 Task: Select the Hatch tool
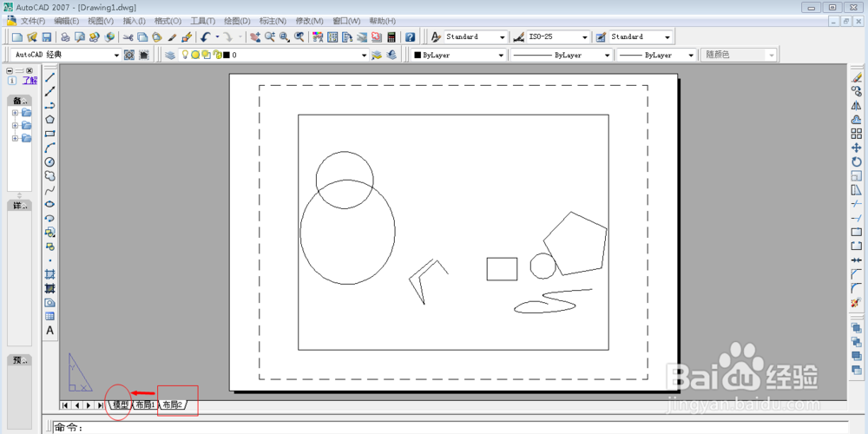pos(49,274)
